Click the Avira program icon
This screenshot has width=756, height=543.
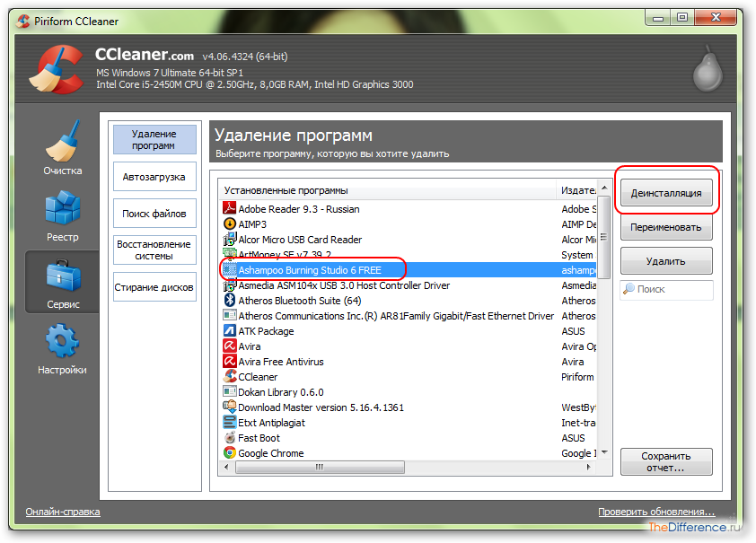point(229,346)
